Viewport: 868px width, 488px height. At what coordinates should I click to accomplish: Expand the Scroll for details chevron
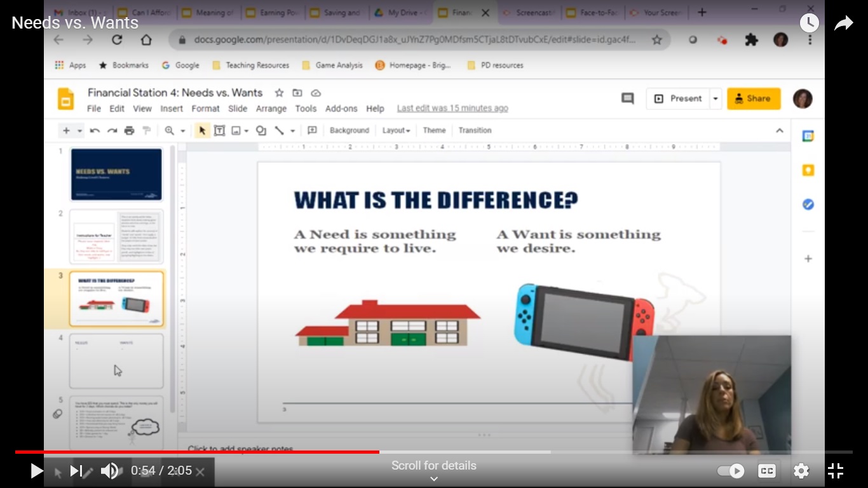[x=434, y=479]
